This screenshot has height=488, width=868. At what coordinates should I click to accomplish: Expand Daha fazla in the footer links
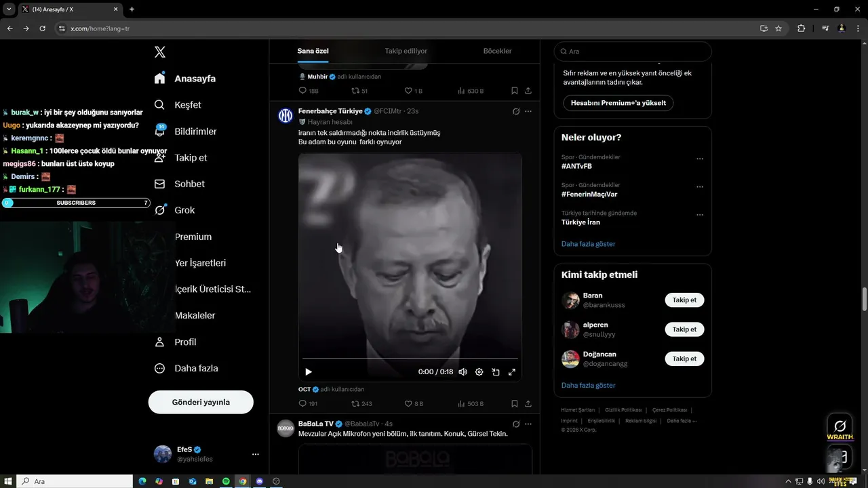click(682, 421)
